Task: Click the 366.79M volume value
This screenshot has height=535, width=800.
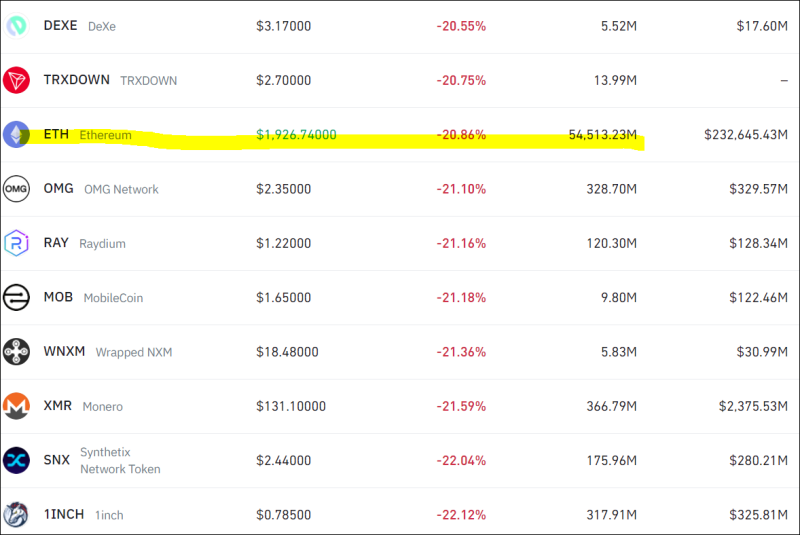Action: (612, 406)
